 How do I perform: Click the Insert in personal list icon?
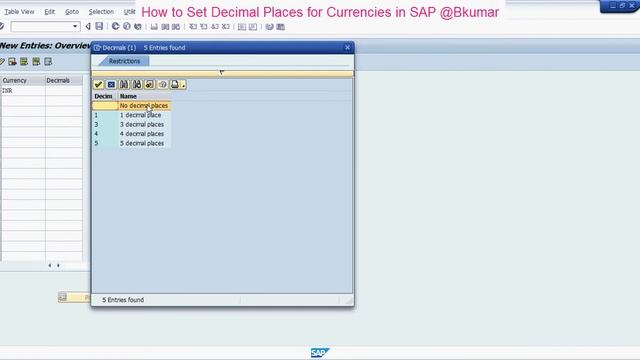(x=150, y=84)
